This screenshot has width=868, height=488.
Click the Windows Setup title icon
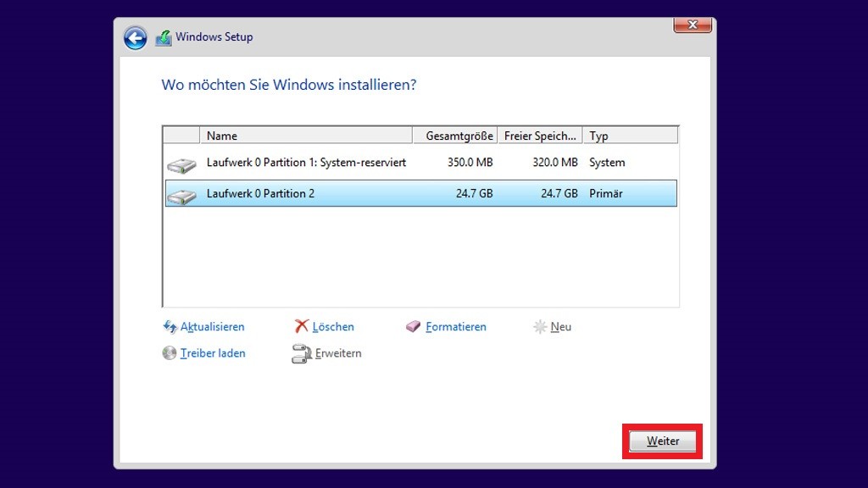(164, 37)
